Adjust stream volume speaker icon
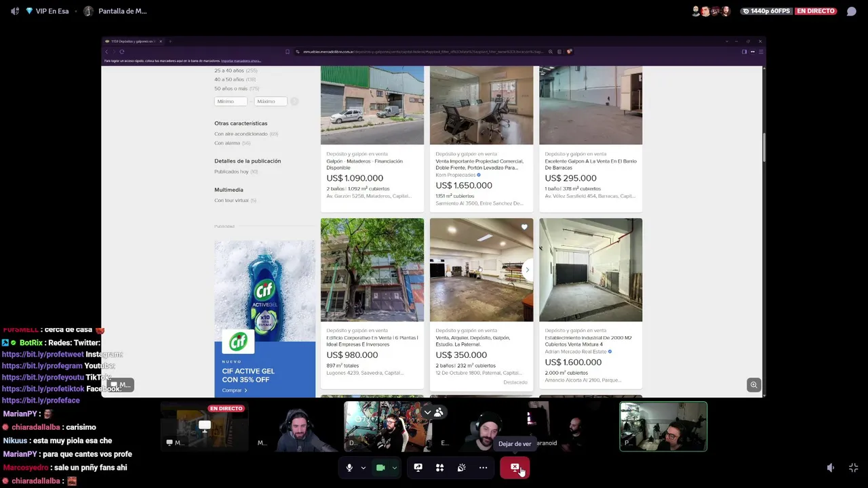 (x=831, y=468)
